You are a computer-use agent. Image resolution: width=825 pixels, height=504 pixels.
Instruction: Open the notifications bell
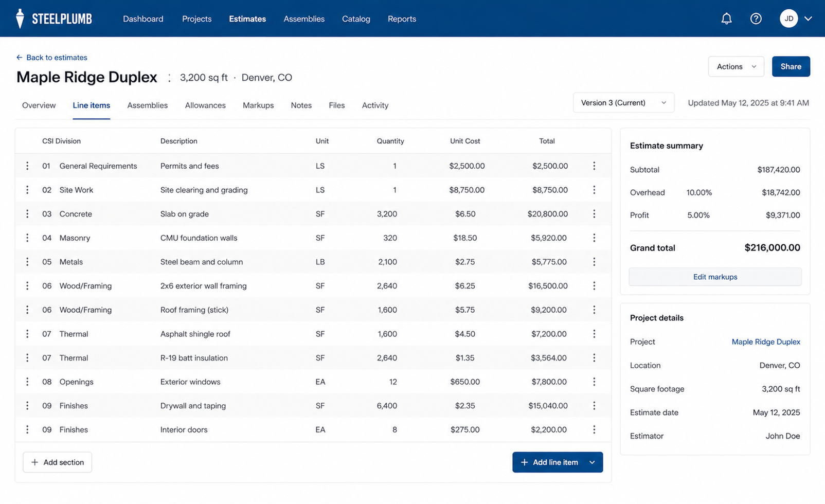click(726, 19)
